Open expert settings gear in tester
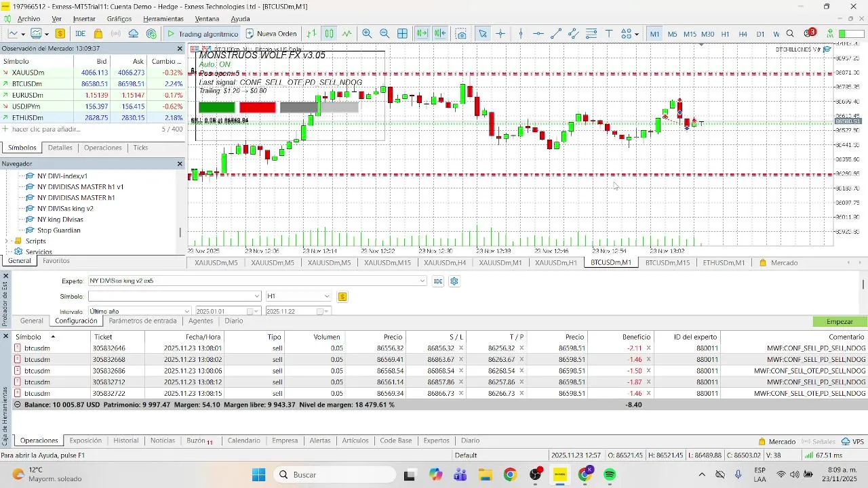This screenshot has width=868, height=488. (454, 281)
